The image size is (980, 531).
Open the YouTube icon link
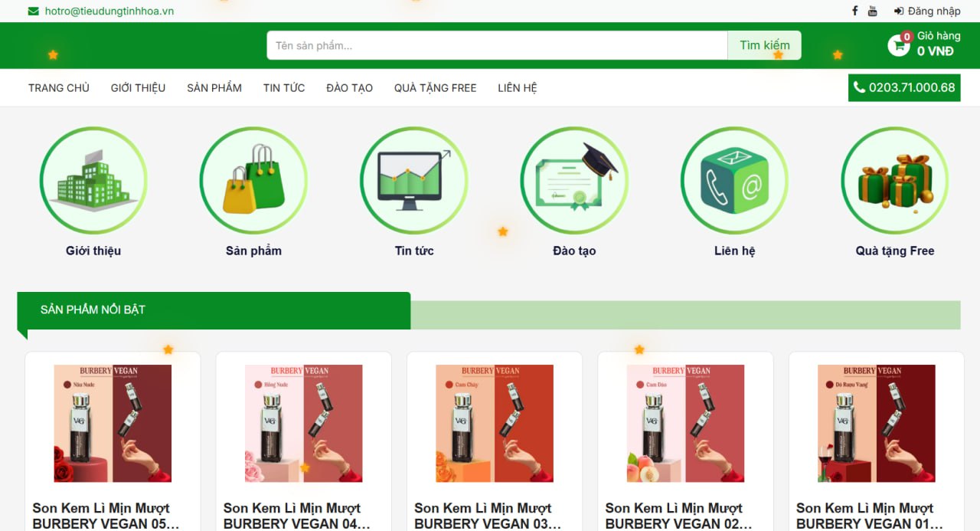point(873,11)
